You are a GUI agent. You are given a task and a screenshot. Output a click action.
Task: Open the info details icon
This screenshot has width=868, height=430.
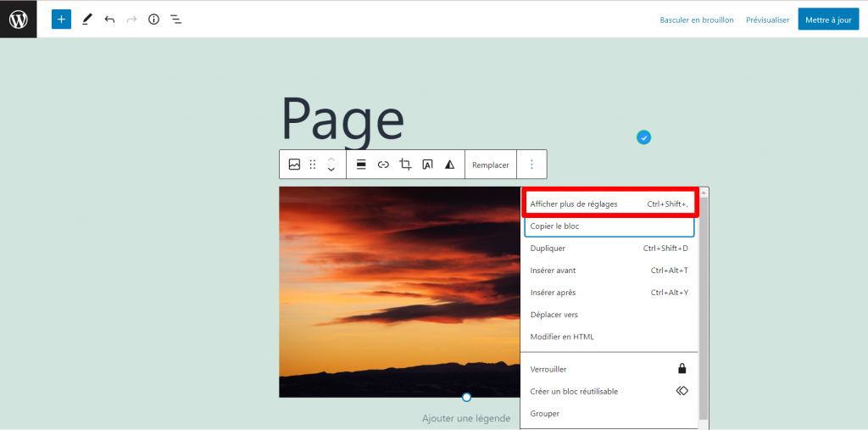pos(153,19)
